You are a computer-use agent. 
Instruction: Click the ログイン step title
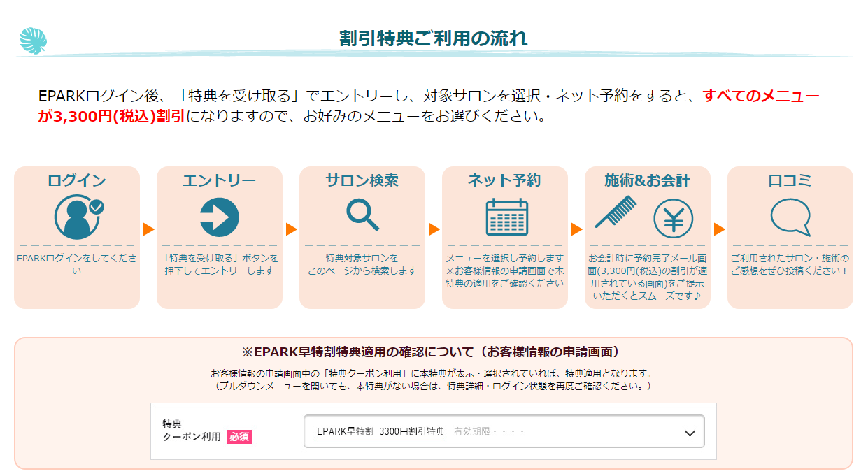[x=77, y=180]
